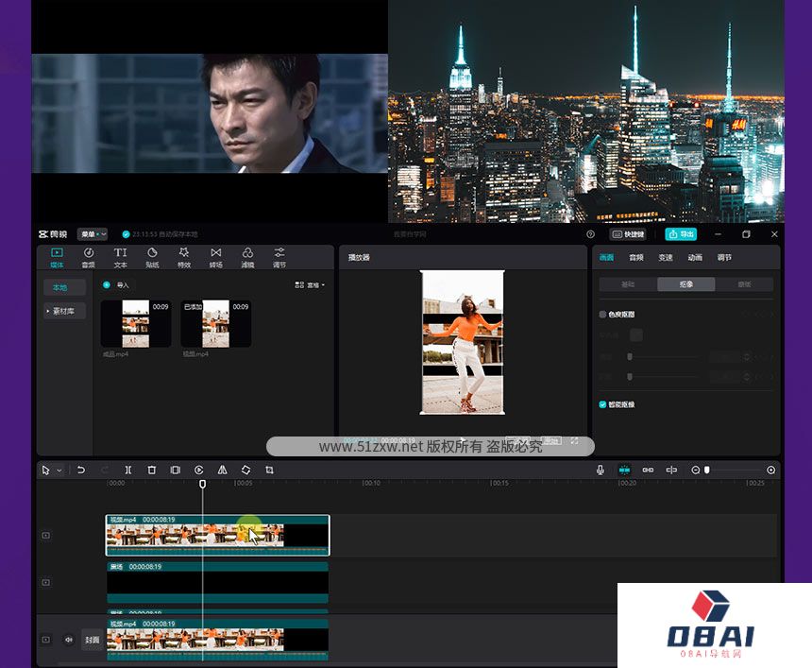This screenshot has height=668, width=812.
Task: Open the 特效 effects tab
Action: (184, 258)
